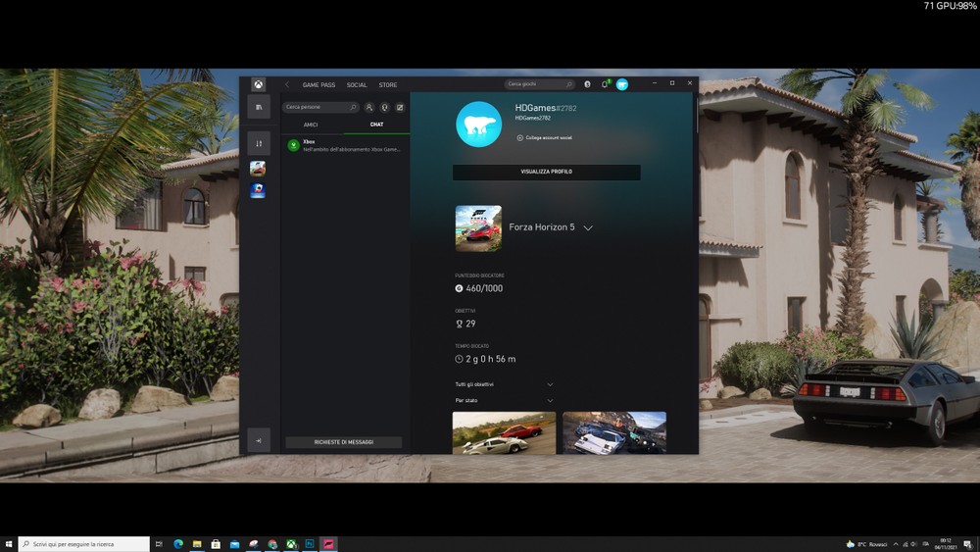
Task: Open File Explorer from the taskbar
Action: coord(197,544)
